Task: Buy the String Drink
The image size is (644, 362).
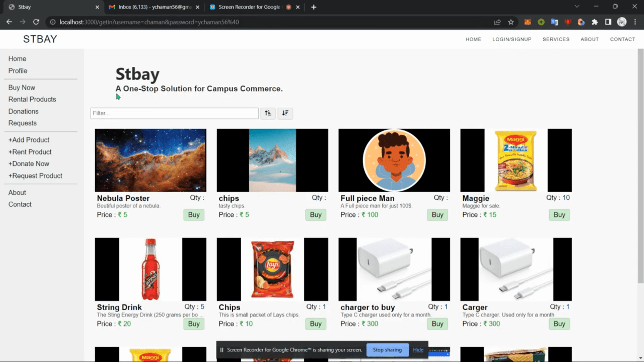Action: coord(194,324)
